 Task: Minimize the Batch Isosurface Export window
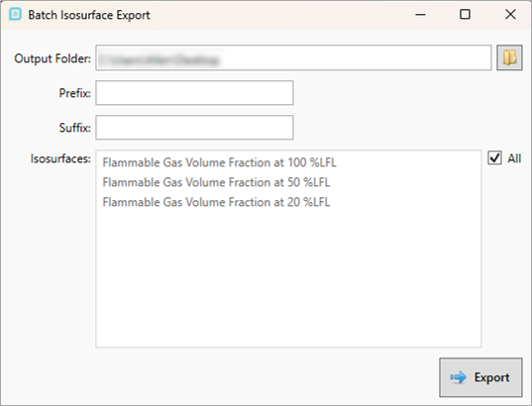pos(420,15)
